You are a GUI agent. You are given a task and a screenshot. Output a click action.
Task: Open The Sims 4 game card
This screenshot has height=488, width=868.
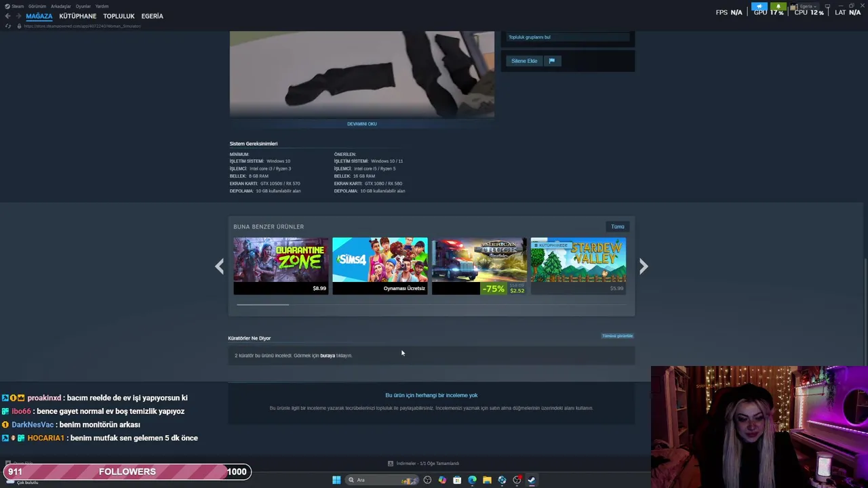(x=380, y=266)
